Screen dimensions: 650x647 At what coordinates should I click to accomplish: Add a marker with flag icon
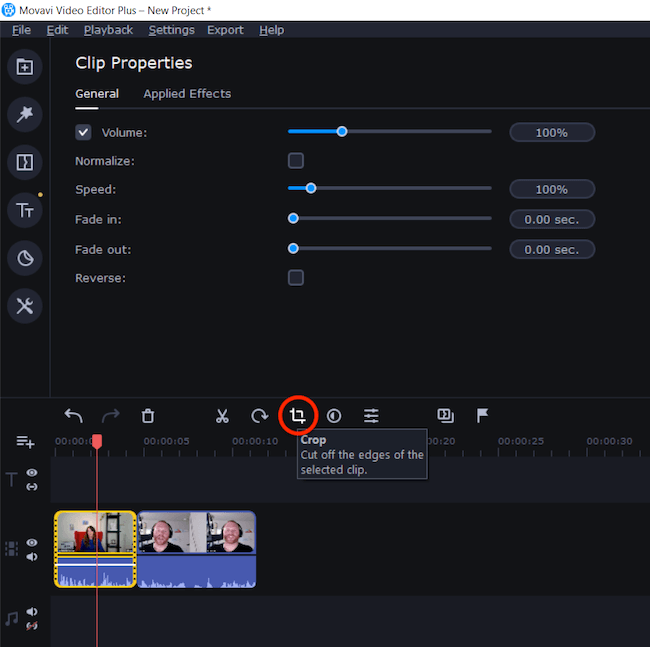482,415
